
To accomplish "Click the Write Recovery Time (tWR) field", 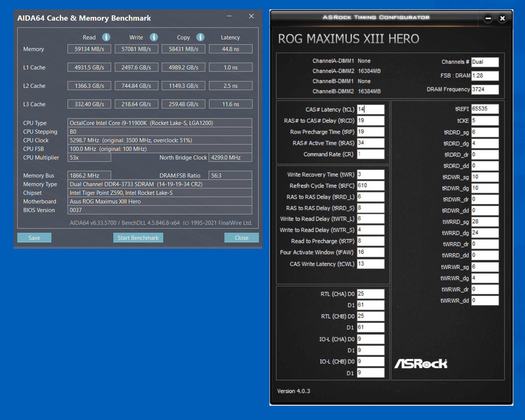I will (370, 175).
